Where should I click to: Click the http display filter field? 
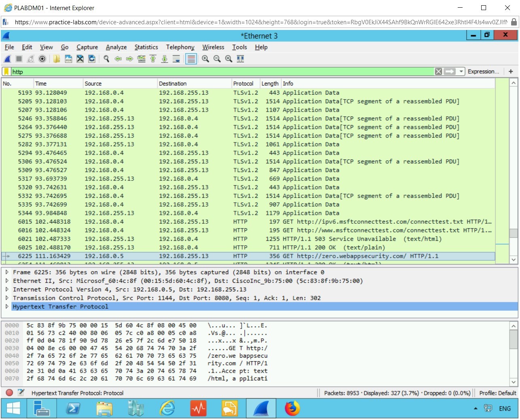pyautogui.click(x=222, y=72)
